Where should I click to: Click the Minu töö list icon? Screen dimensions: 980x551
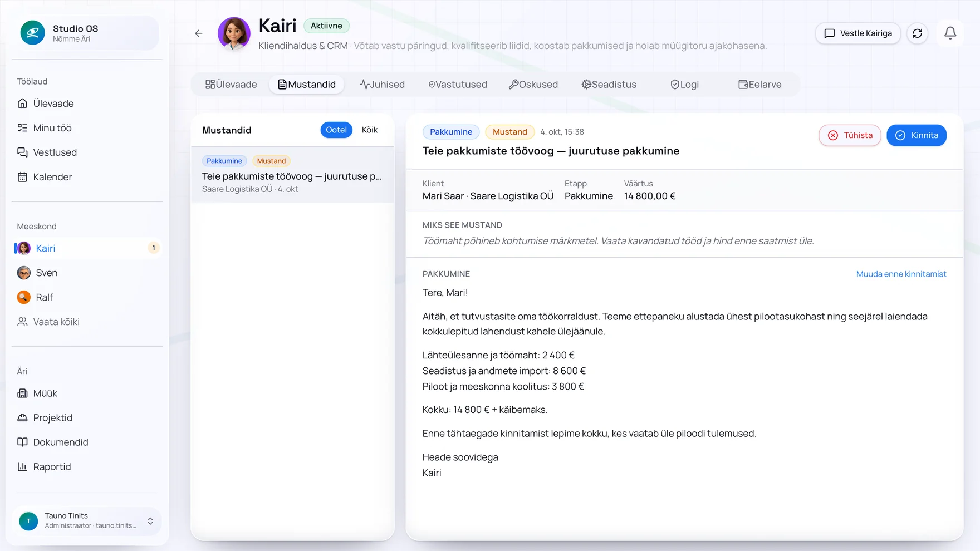pos(22,128)
